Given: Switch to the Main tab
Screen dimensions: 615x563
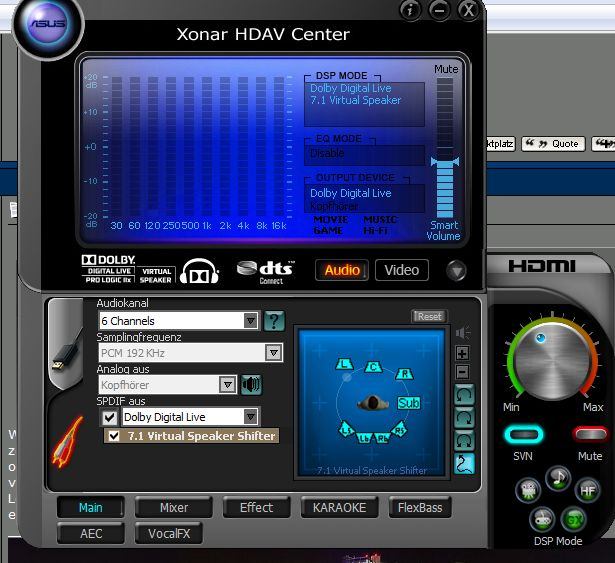Looking at the screenshot, I should click(91, 508).
